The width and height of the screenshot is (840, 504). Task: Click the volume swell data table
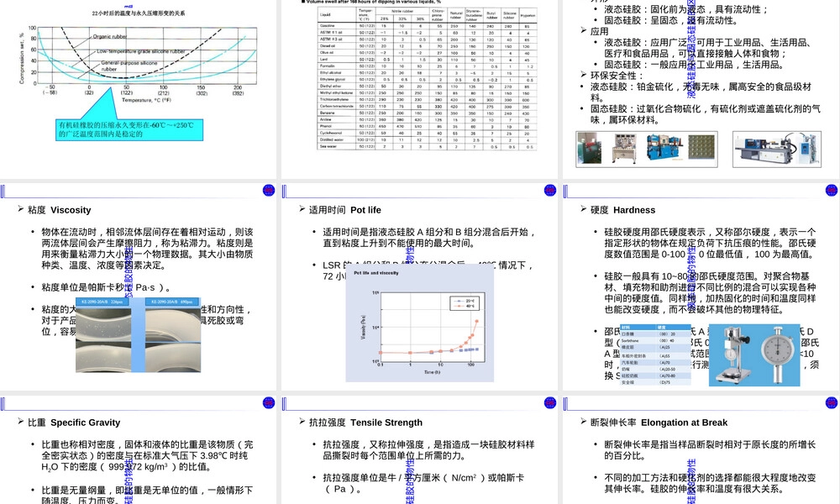click(x=427, y=79)
